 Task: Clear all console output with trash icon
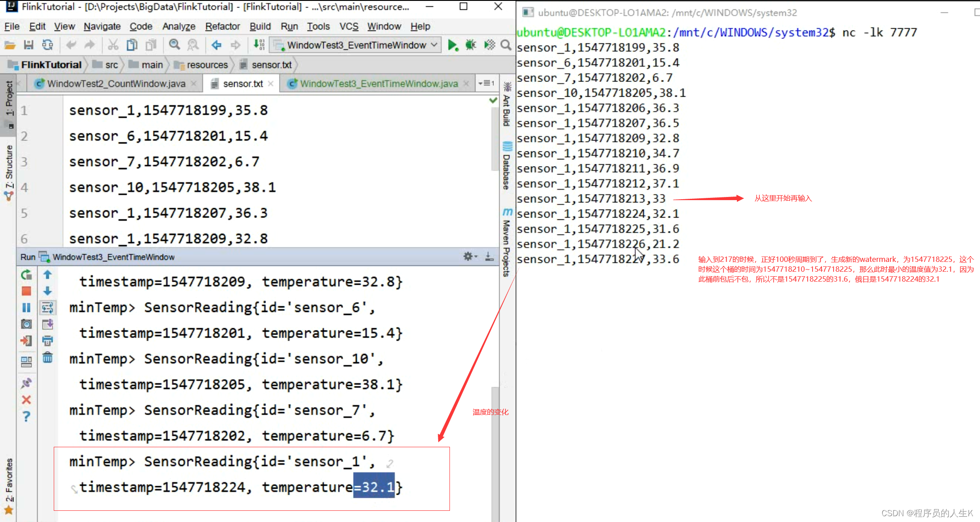47,358
